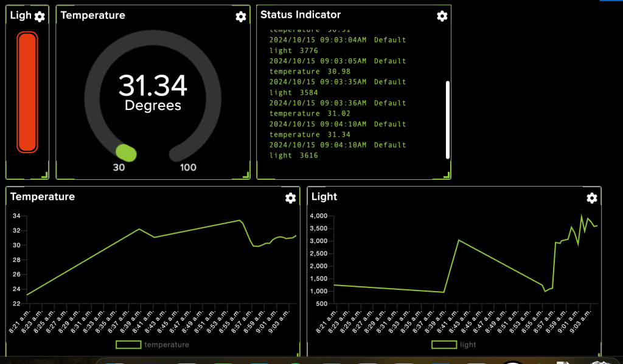The image size is (623, 364).
Task: Open the Status Indicator block settings gear
Action: (442, 16)
